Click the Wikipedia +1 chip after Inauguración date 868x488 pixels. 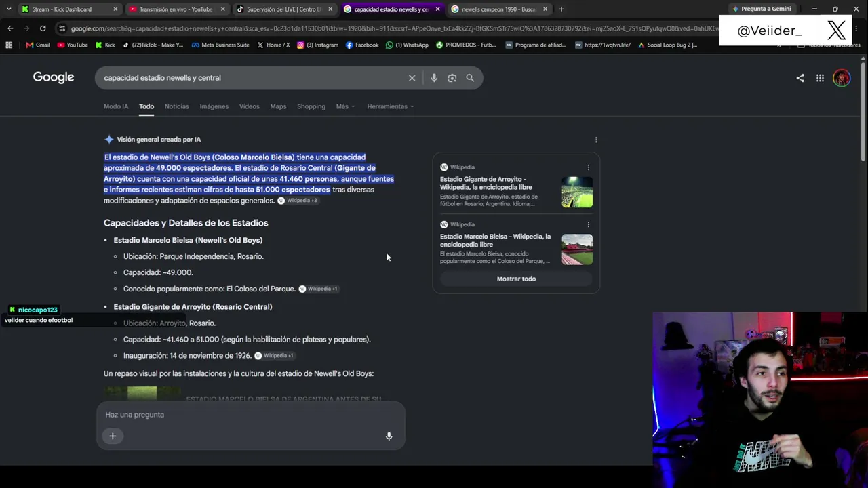tap(275, 356)
